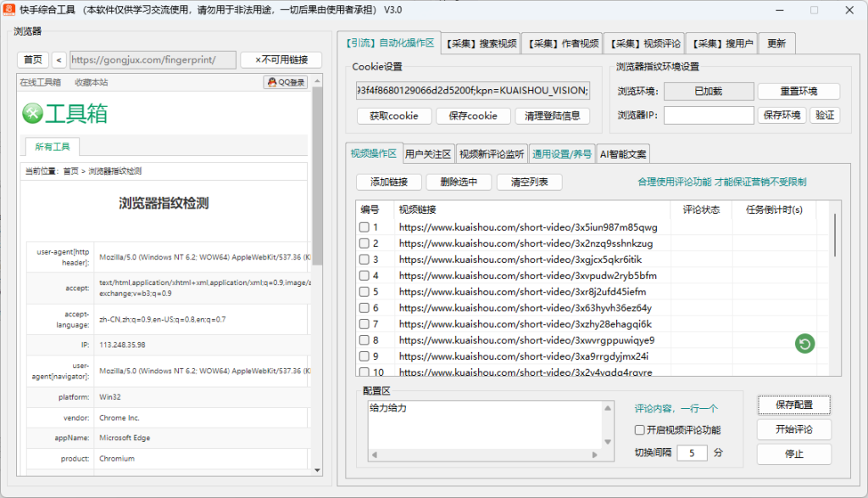Click the 验证 button
This screenshot has height=498, width=868.
[x=824, y=114]
